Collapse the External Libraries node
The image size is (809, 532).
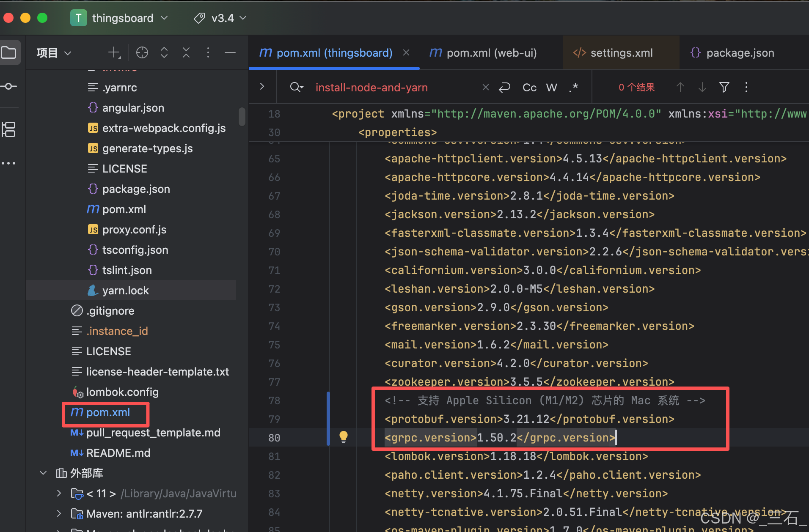coord(43,473)
